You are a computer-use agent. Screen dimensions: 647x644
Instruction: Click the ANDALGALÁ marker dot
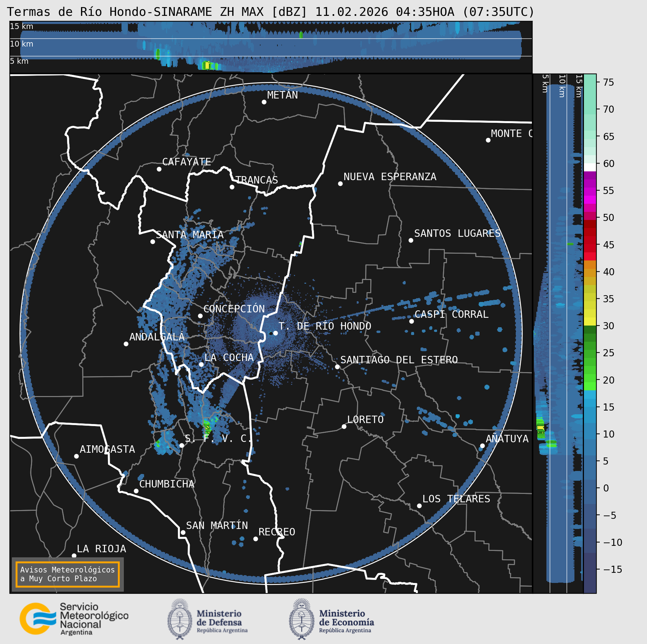coord(126,344)
